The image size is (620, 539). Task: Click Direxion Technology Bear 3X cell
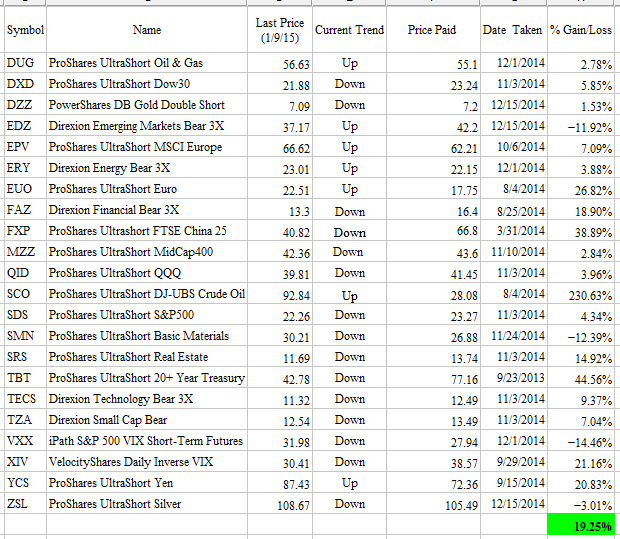pyautogui.click(x=147, y=398)
